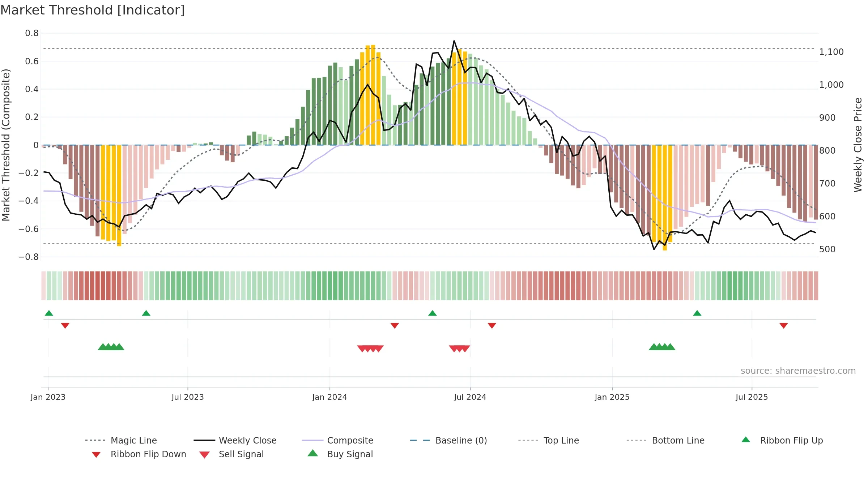The height and width of the screenshot is (488, 868).
Task: Click the green triangle icon beside Buy Signal
Action: (x=313, y=453)
